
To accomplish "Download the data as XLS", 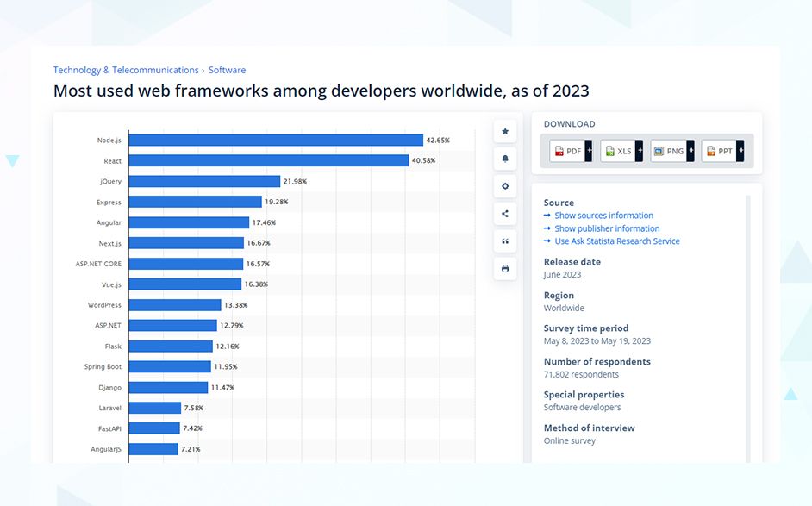I will click(618, 151).
